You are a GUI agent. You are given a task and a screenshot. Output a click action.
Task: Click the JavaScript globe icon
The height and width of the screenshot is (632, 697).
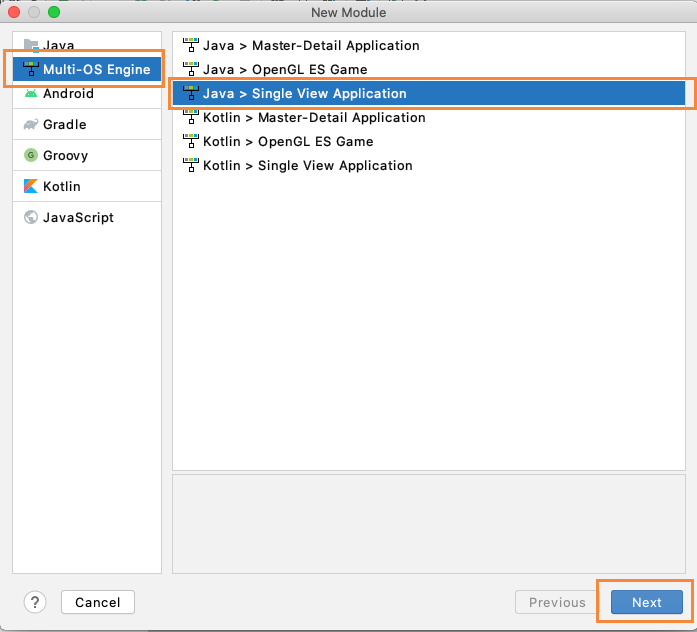[x=31, y=217]
